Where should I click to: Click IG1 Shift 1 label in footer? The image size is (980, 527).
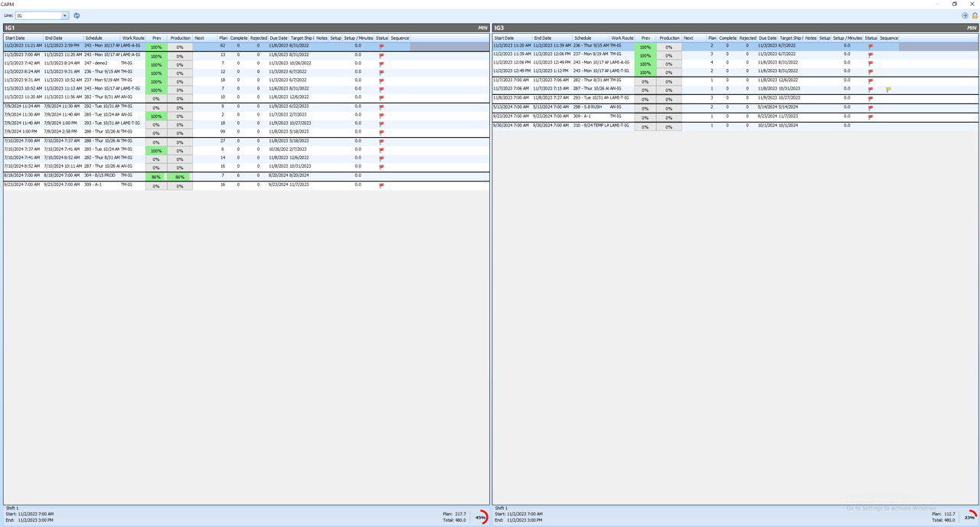click(x=12, y=508)
